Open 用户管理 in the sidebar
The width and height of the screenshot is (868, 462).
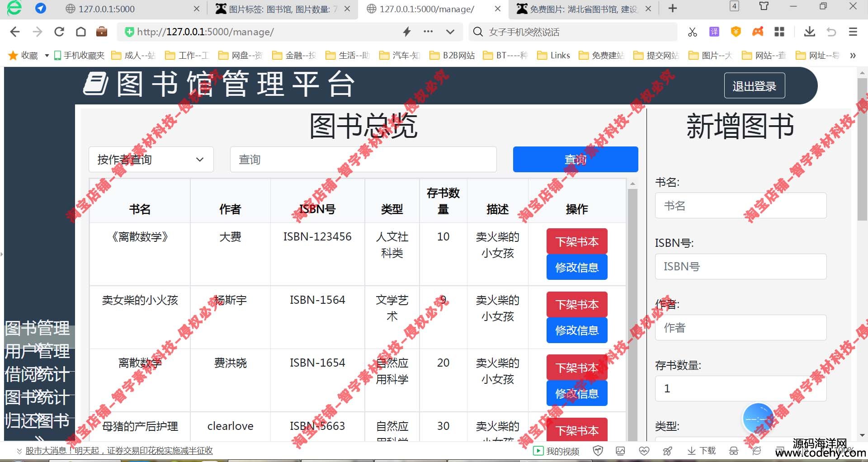pos(38,351)
